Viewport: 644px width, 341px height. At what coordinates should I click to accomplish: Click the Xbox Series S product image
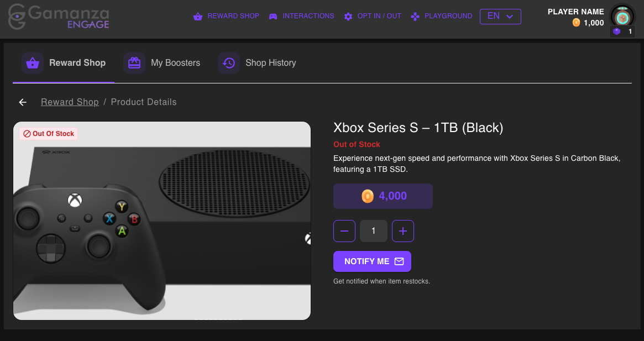(x=162, y=221)
